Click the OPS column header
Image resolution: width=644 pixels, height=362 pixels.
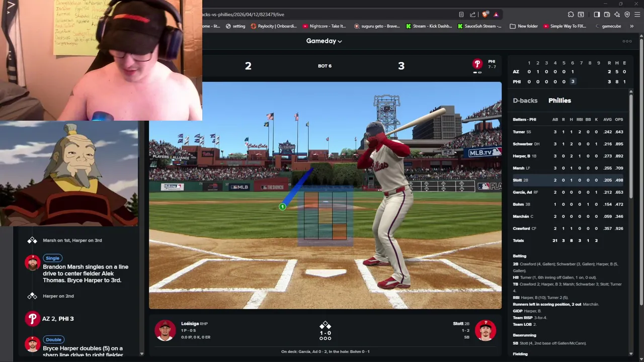pyautogui.click(x=619, y=120)
